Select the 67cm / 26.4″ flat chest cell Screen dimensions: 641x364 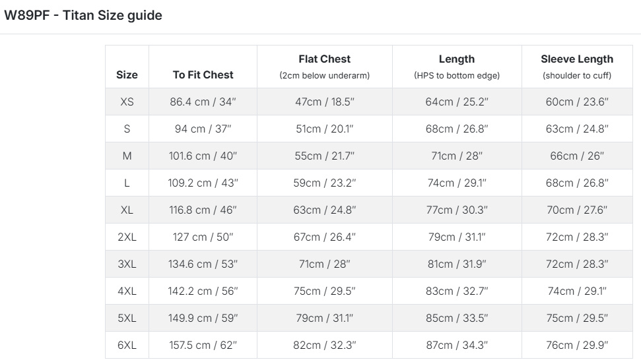click(x=324, y=237)
